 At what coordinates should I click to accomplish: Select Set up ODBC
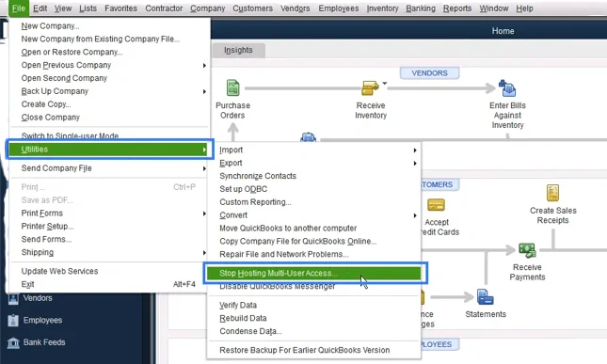(x=243, y=189)
